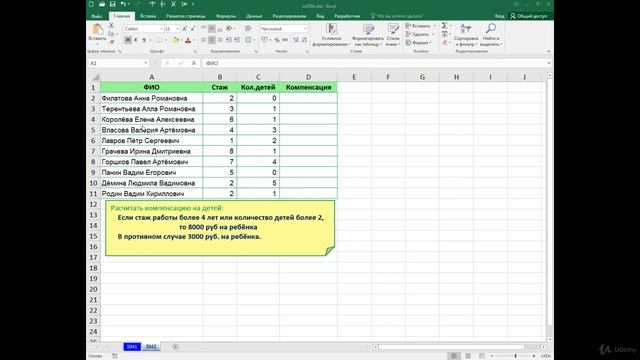640x360 pixels.
Task: Expand the Name Box dropdown arrow
Action: pos(146,63)
